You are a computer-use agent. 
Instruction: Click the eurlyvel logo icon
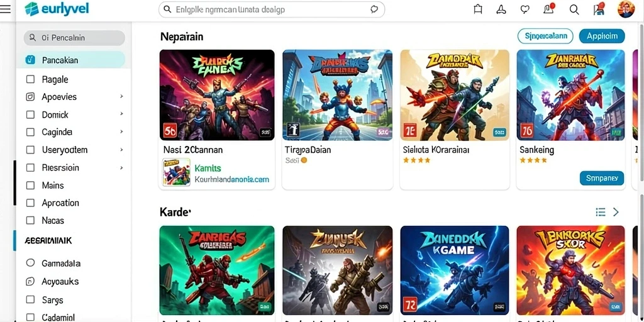click(x=31, y=9)
